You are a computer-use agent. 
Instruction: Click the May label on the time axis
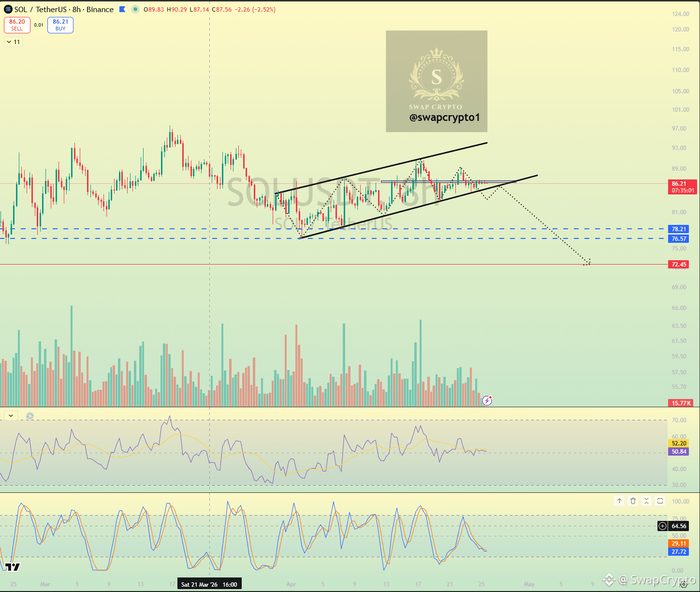click(529, 584)
